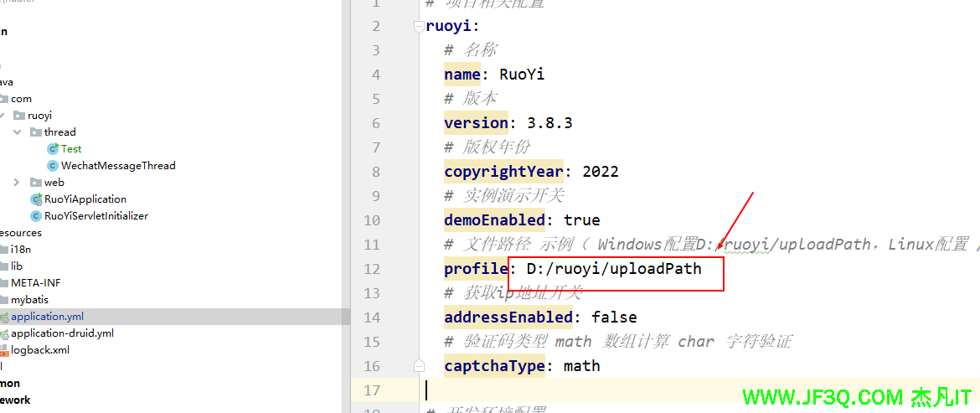Click the WechatMessageThread class icon
Image resolution: width=980 pixels, height=413 pixels.
point(53,166)
